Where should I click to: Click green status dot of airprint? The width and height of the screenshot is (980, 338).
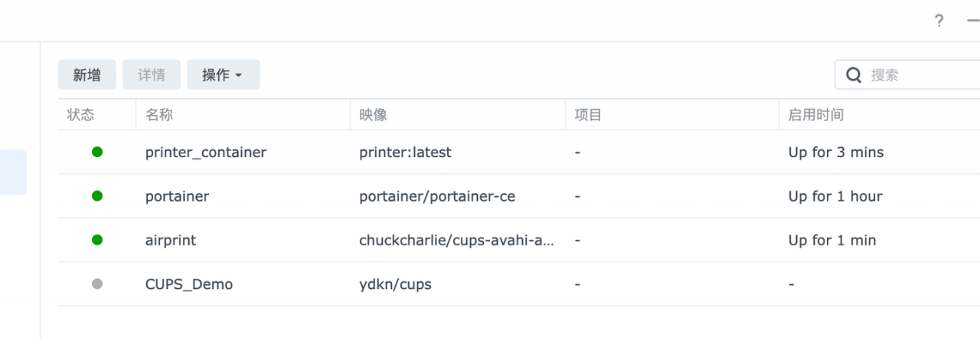coord(97,240)
